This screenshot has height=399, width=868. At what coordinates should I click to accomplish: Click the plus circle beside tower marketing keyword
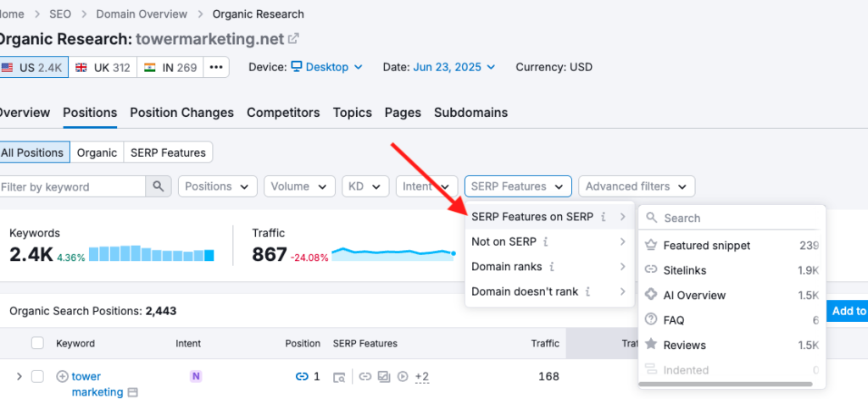(x=63, y=377)
